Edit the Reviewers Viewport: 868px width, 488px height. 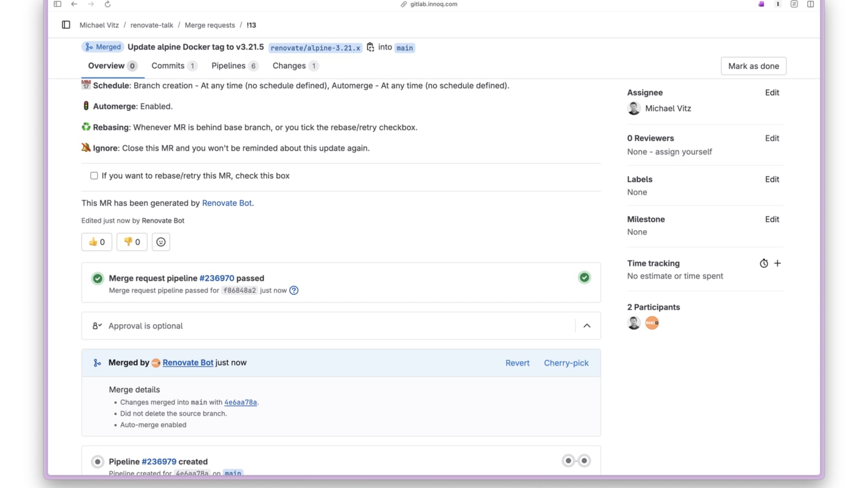coord(772,138)
